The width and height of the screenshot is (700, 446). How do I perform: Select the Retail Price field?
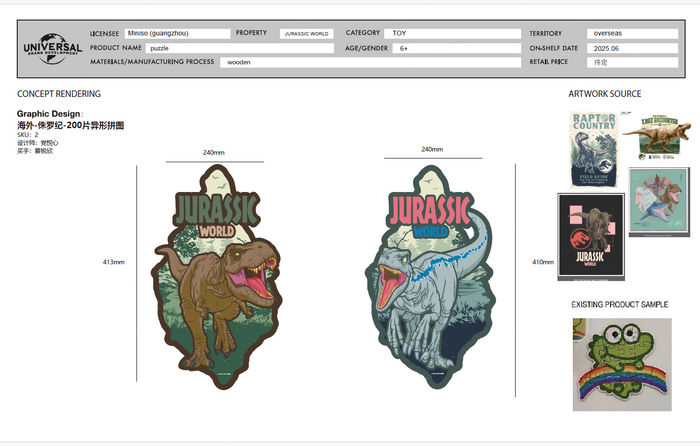(632, 63)
